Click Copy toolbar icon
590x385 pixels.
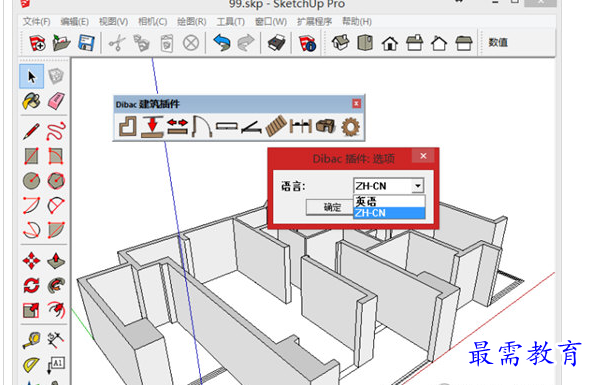(141, 43)
